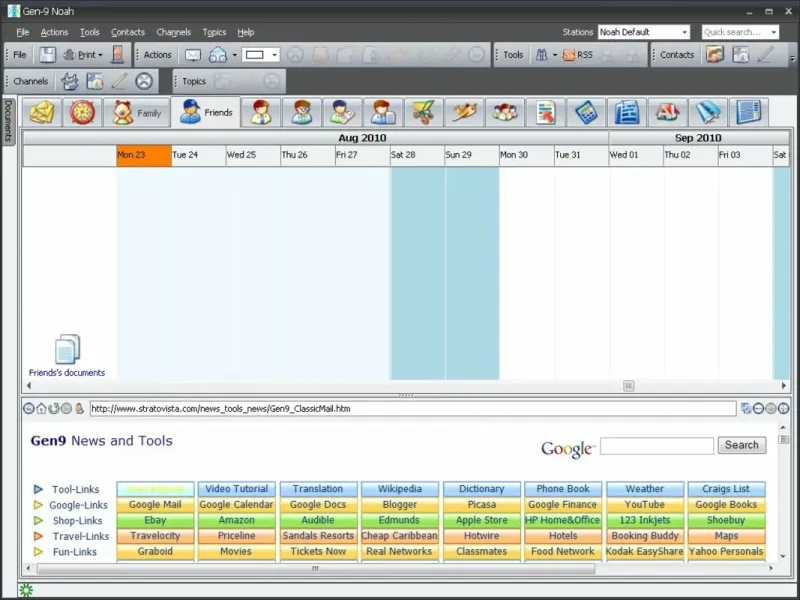Open the Contacts menu
This screenshot has width=800, height=600.
128,32
